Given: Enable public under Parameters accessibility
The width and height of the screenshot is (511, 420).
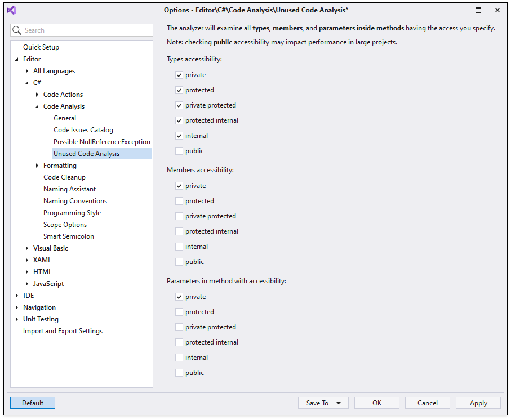Looking at the screenshot, I should click(179, 372).
